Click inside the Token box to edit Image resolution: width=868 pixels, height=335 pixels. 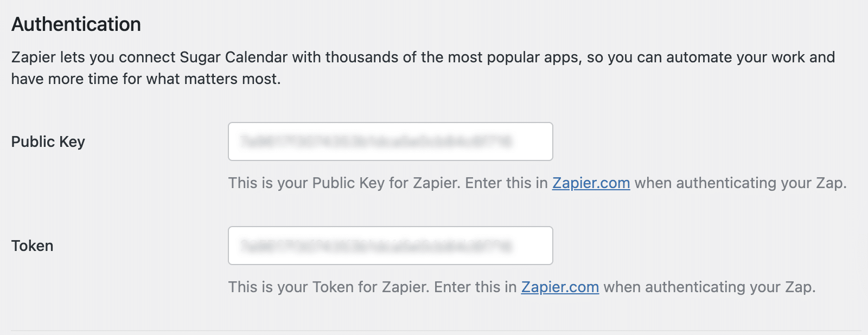(390, 246)
